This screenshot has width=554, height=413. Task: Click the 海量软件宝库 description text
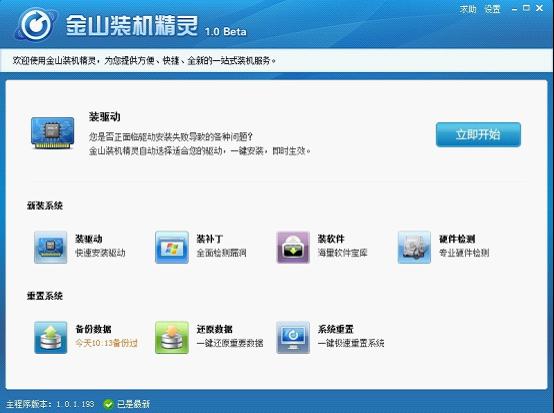coord(342,253)
